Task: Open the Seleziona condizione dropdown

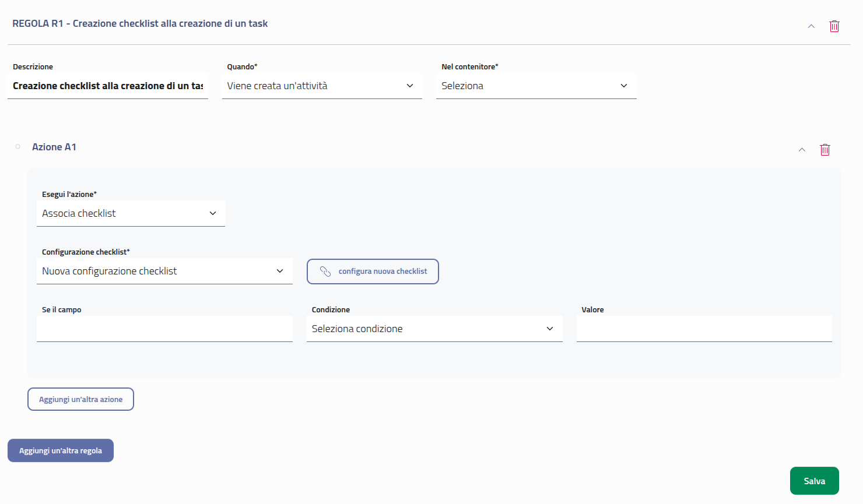Action: (434, 328)
